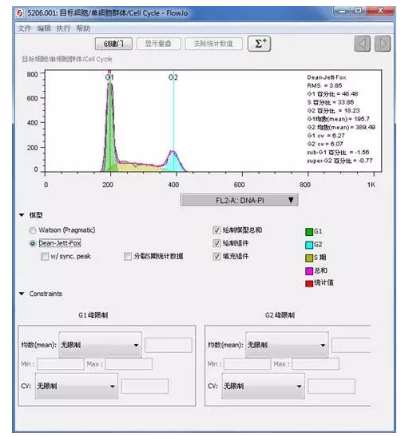The width and height of the screenshot is (402, 436).
Task: Select the Watson (Pragmatic) model
Action: pos(33,230)
